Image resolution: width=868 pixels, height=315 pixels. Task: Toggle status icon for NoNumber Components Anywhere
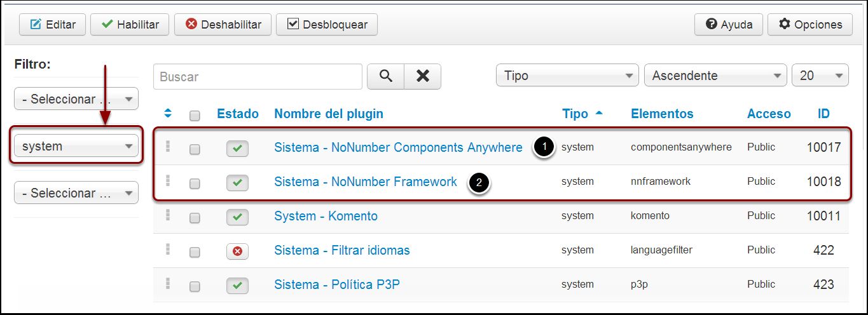tap(237, 149)
